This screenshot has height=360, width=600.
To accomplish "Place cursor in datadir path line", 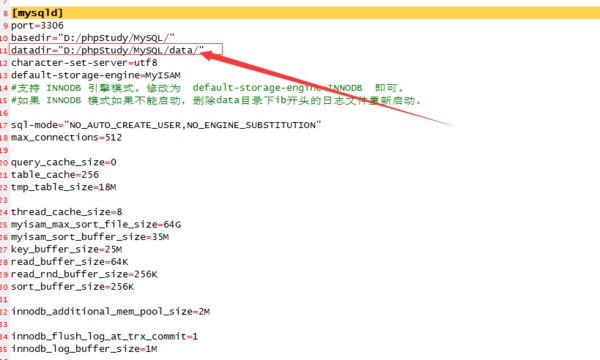I will coord(108,50).
